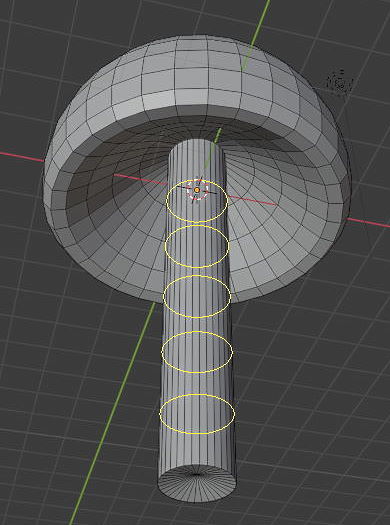The width and height of the screenshot is (390, 525).
Task: Click the fan center of stem's bottom cap
Action: click(197, 474)
